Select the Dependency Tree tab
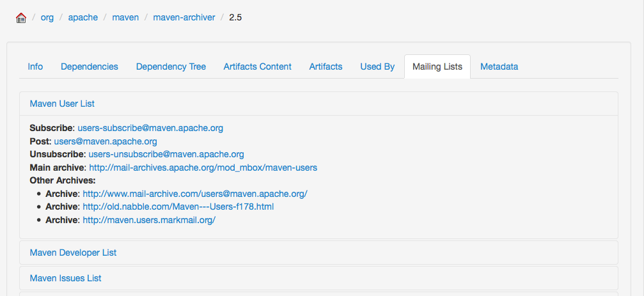Image resolution: width=644 pixels, height=296 pixels. 171,66
